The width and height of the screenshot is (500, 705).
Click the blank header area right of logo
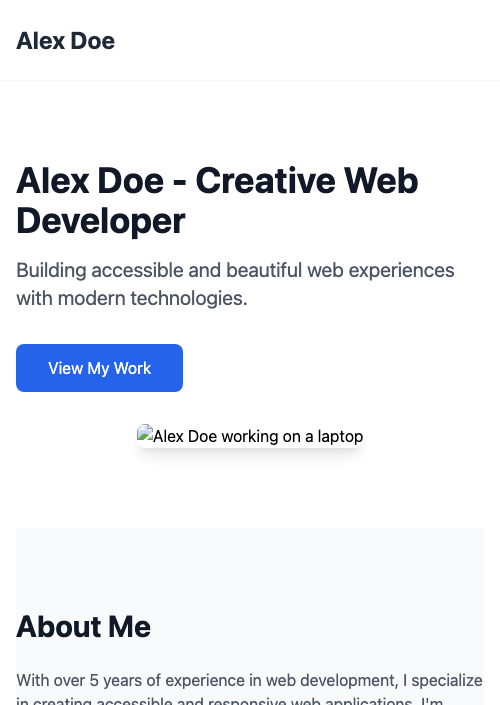pos(306,40)
